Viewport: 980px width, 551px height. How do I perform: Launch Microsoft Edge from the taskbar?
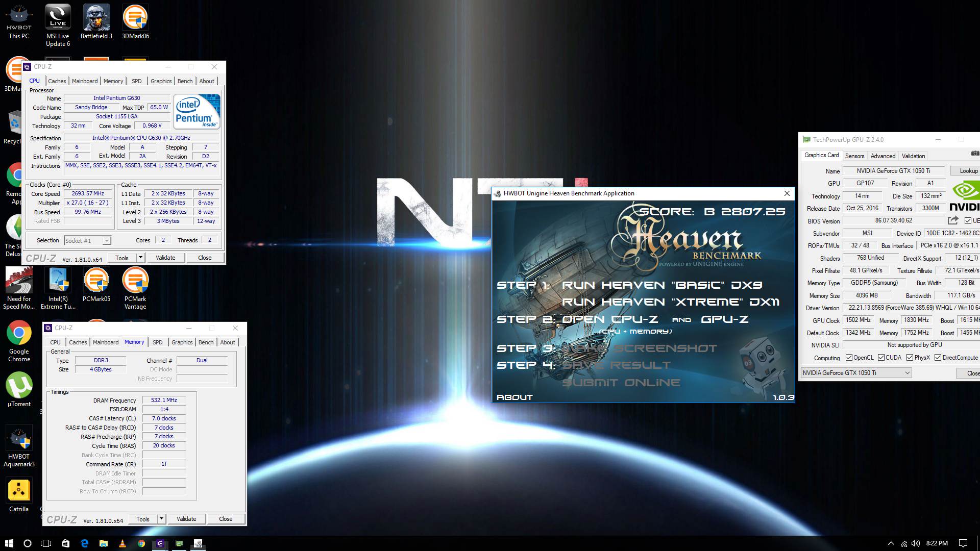click(x=84, y=543)
